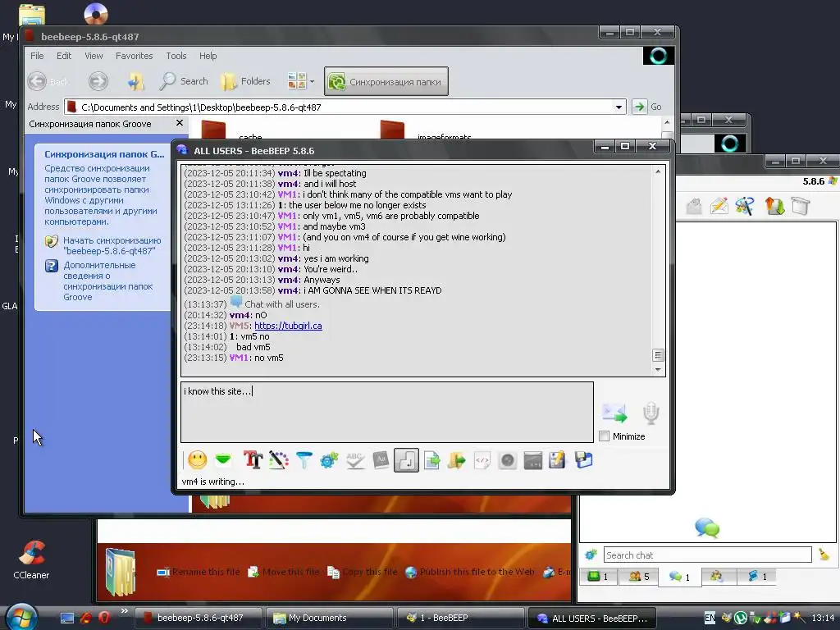Expand the Address bar dropdown arrow

619,107
